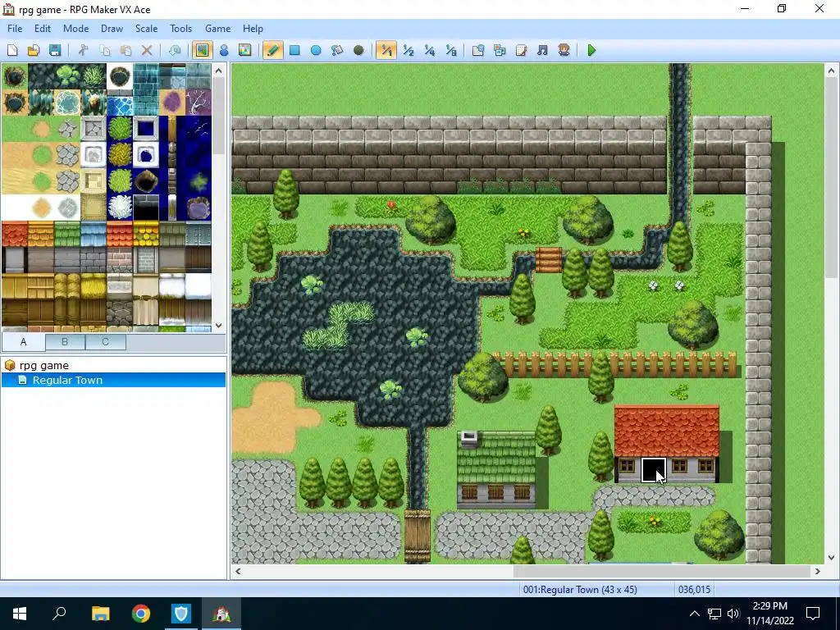Click map horizontal scrollbar left arrow

tap(238, 571)
